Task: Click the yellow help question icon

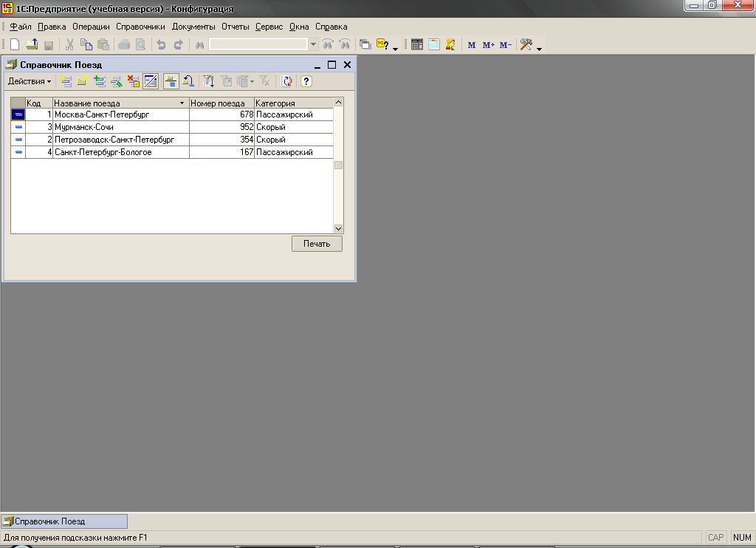Action: point(306,81)
